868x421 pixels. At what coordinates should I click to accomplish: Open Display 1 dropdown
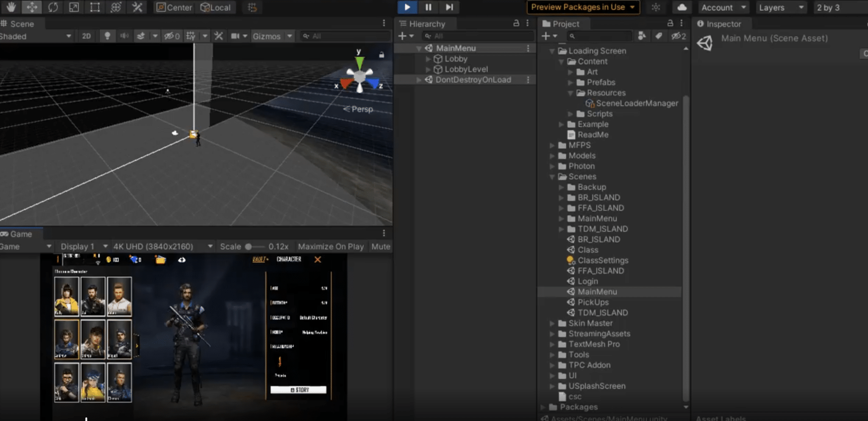pos(83,246)
